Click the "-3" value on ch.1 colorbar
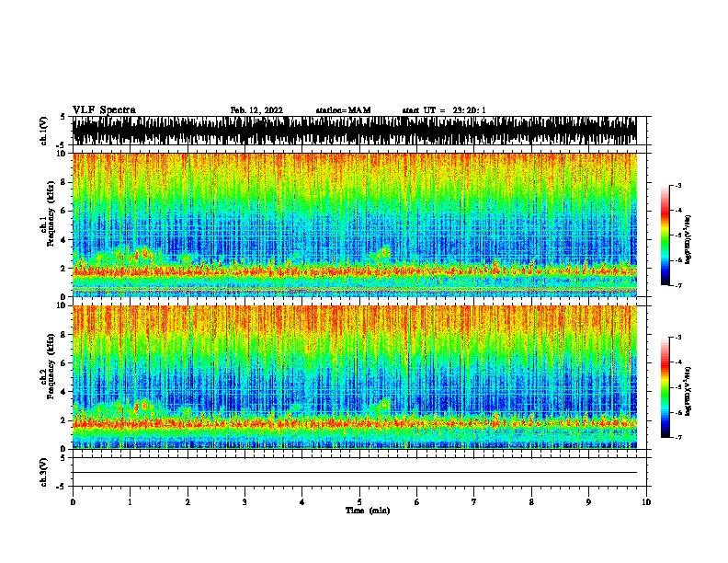 pos(678,185)
